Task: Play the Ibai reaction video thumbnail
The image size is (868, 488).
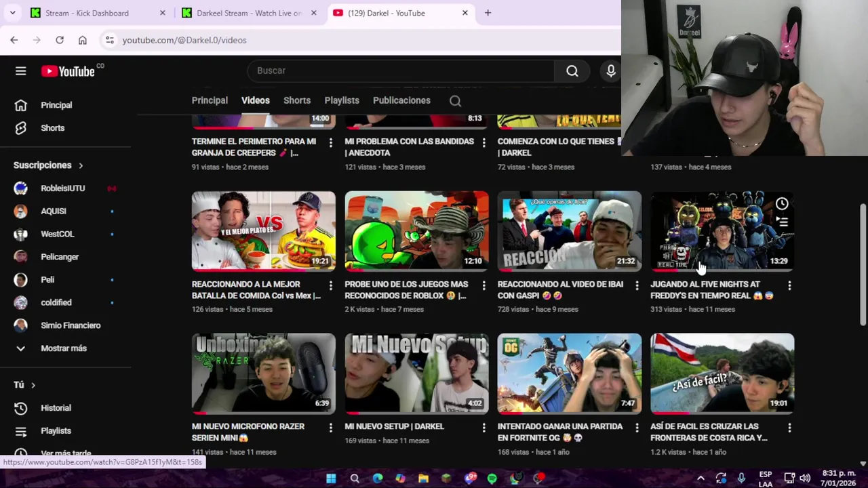Action: (x=570, y=231)
